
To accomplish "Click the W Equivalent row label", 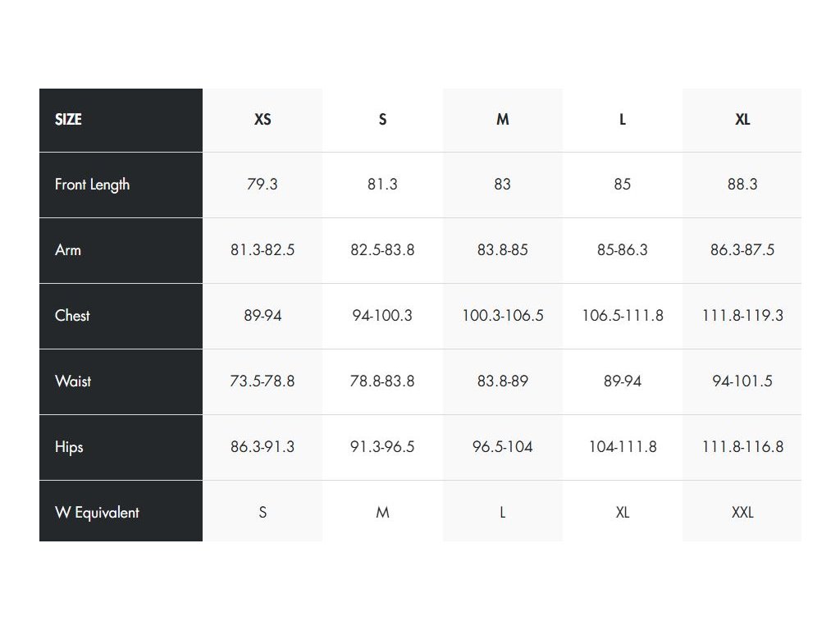I will [x=97, y=513].
